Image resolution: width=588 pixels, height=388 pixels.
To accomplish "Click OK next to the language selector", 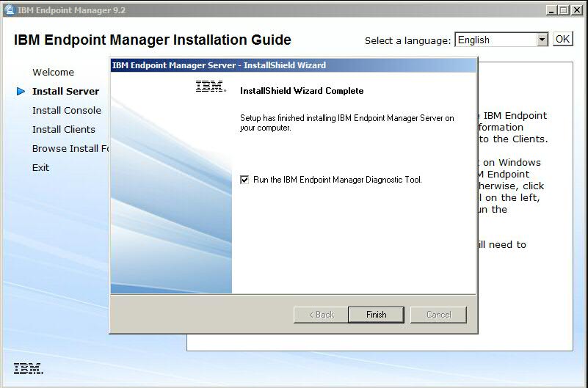I will tap(563, 39).
